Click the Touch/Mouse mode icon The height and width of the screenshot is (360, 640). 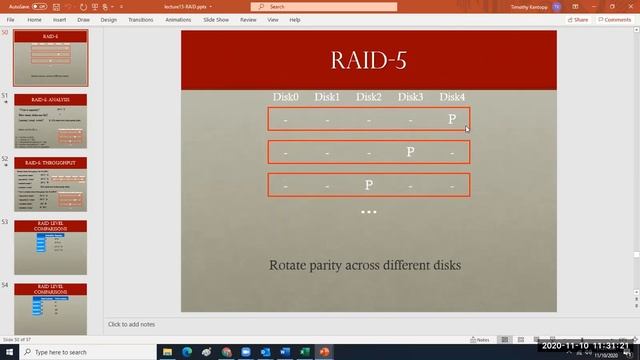(105, 7)
